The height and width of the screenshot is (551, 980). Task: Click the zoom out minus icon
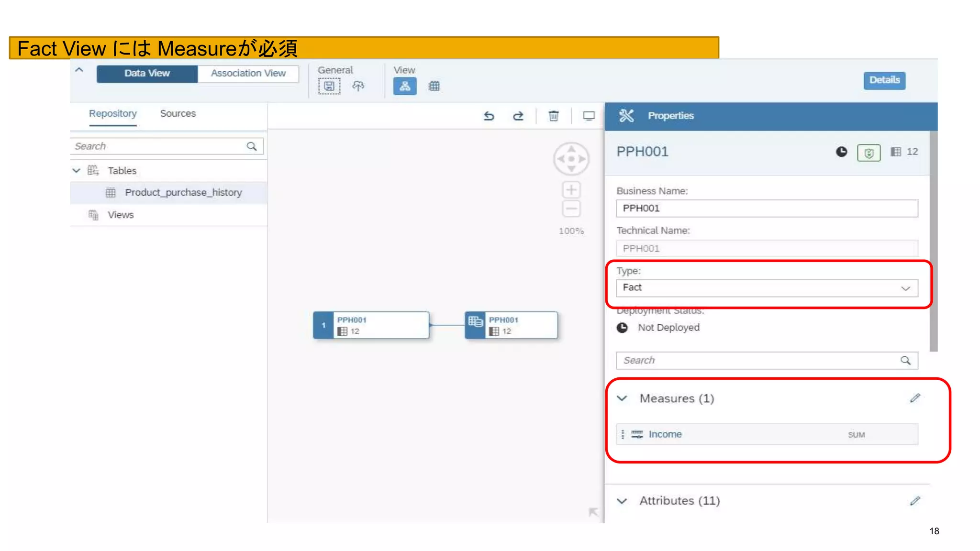[x=571, y=209]
